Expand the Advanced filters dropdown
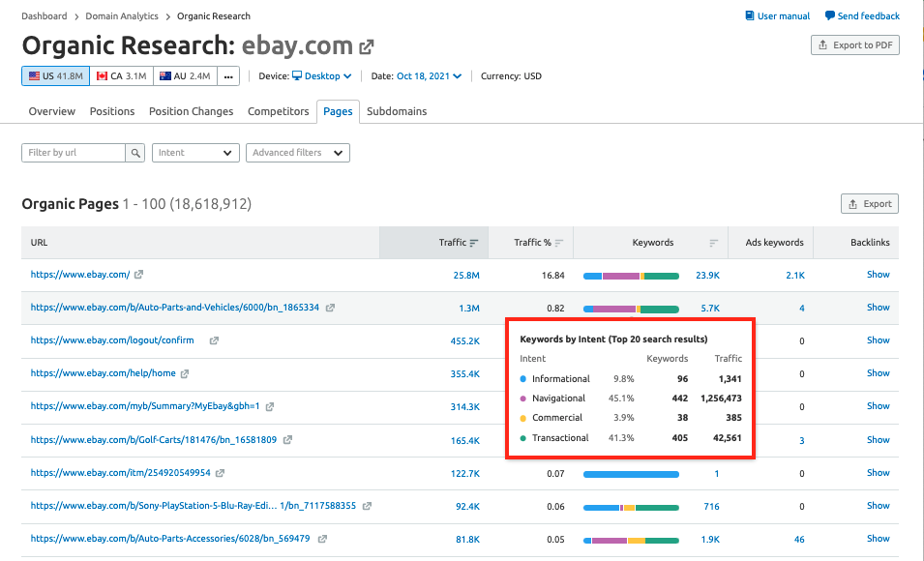The width and height of the screenshot is (924, 561). [x=298, y=153]
